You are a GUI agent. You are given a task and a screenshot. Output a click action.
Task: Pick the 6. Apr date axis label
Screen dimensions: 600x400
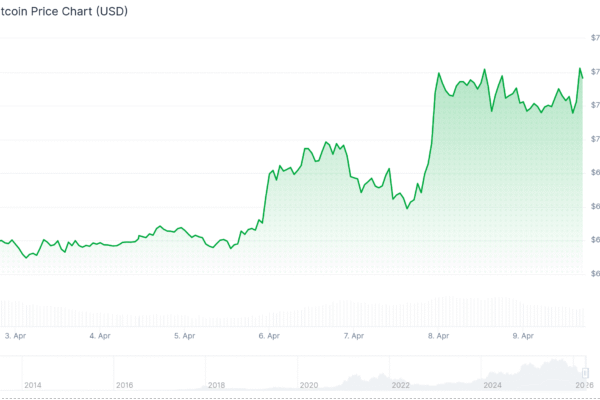[x=268, y=336]
